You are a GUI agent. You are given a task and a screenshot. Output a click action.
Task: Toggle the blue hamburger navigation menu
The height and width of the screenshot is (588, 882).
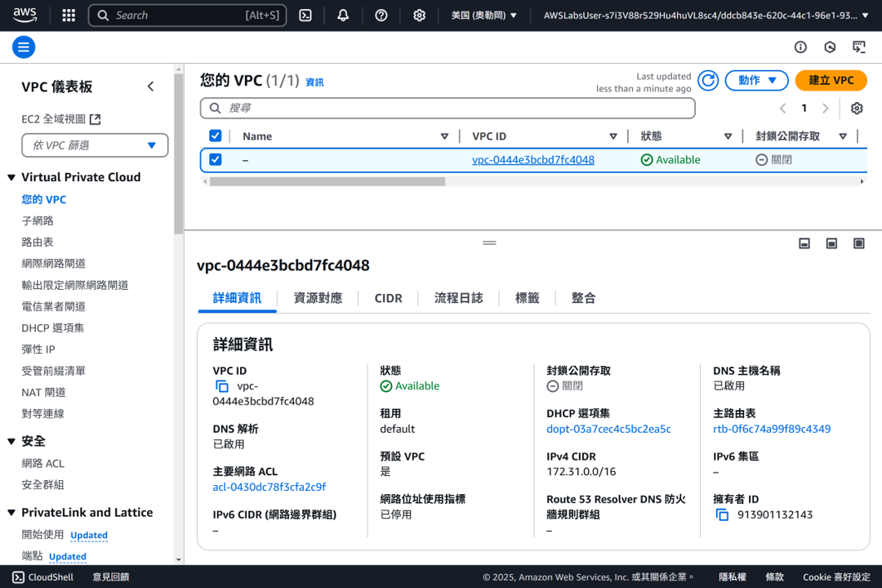point(24,47)
